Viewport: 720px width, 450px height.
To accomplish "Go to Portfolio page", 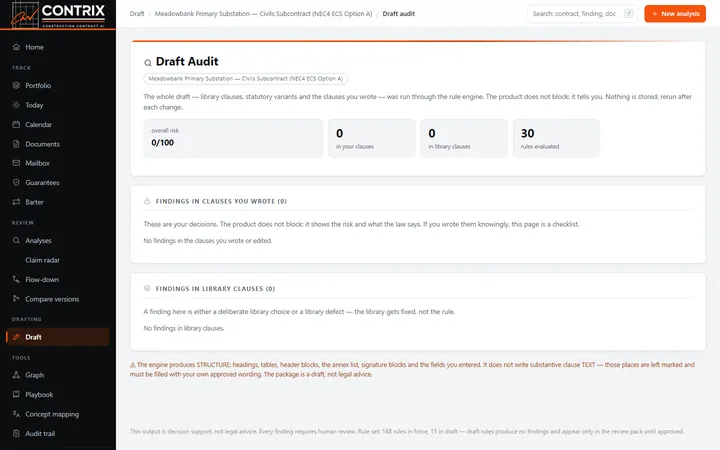I will pyautogui.click(x=58, y=85).
